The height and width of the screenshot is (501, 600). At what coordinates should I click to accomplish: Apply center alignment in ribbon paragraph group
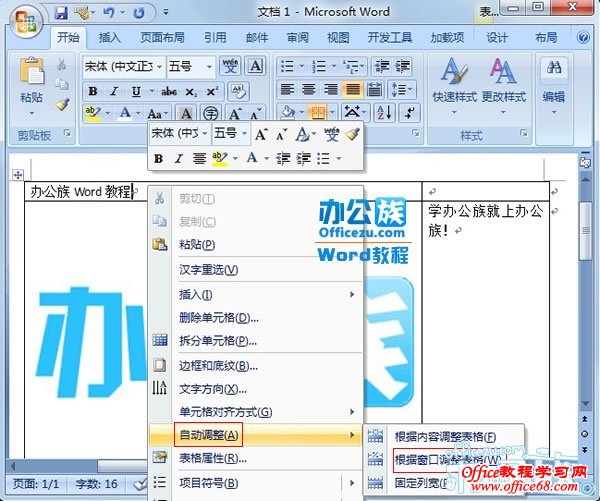click(x=308, y=90)
